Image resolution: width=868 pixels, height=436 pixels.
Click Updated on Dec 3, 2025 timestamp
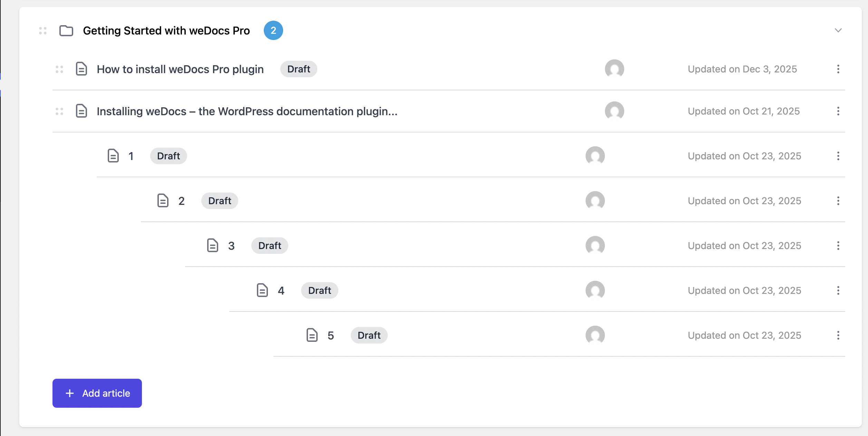coord(742,69)
